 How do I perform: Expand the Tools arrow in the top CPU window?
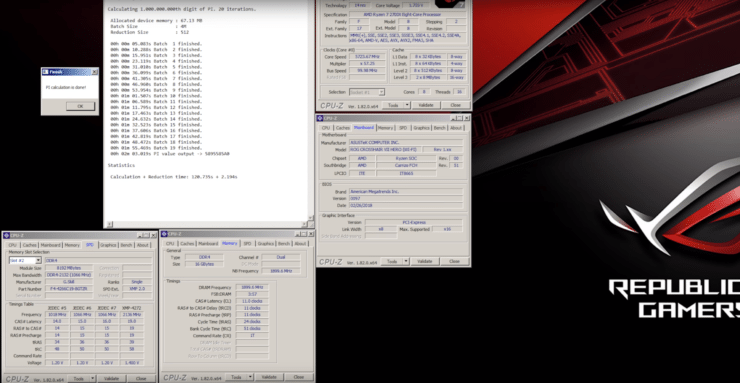pyautogui.click(x=407, y=105)
